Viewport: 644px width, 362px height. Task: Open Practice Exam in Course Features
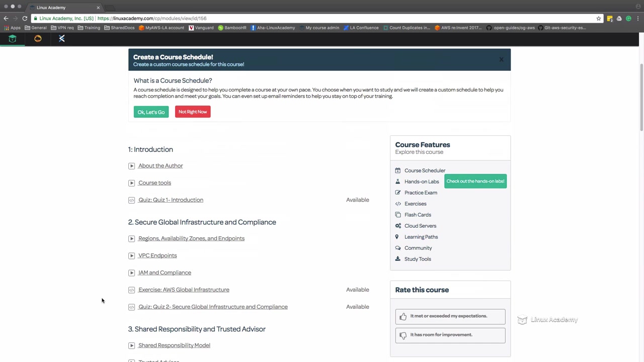pos(421,193)
